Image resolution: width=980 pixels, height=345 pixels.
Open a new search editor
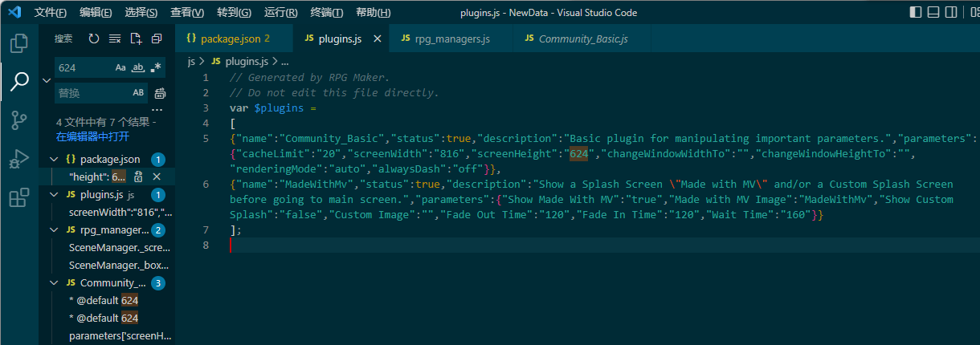tap(136, 39)
